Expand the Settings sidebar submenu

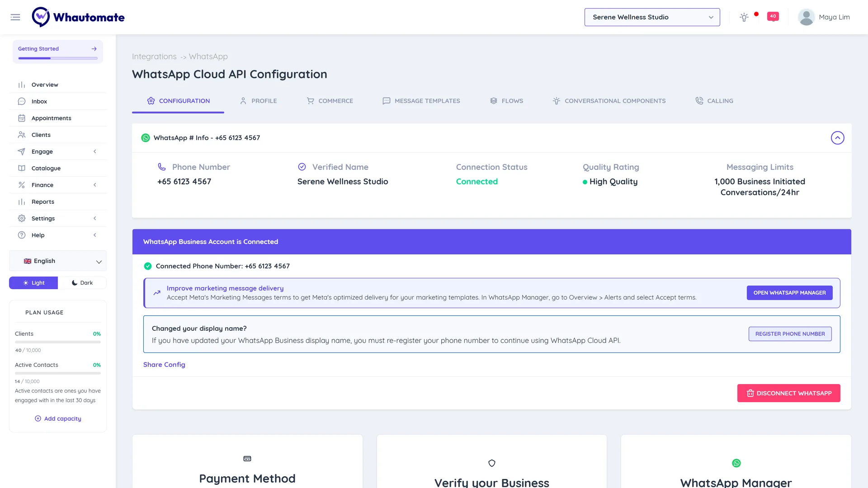coord(58,218)
